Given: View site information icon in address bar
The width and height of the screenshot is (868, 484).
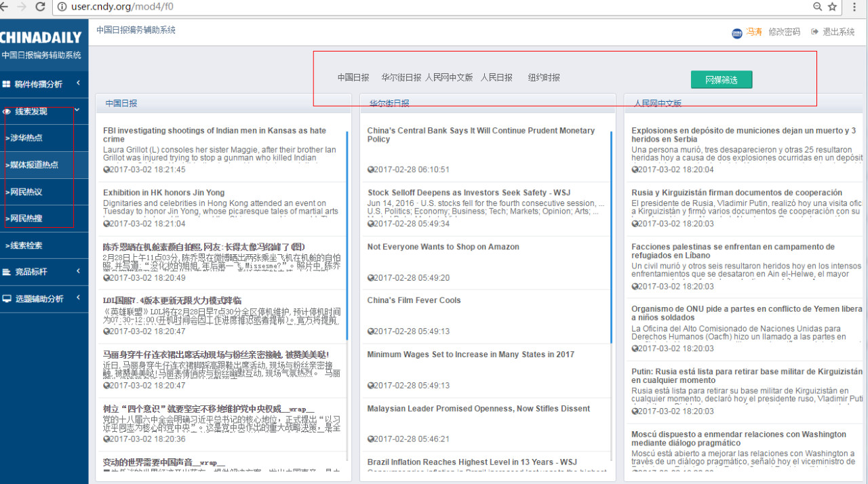Looking at the screenshot, I should (x=62, y=7).
